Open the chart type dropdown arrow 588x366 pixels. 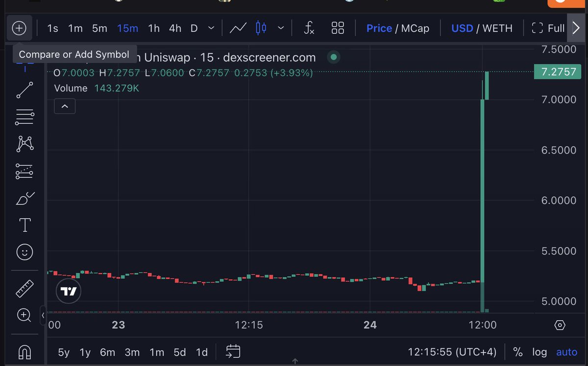[x=281, y=28]
